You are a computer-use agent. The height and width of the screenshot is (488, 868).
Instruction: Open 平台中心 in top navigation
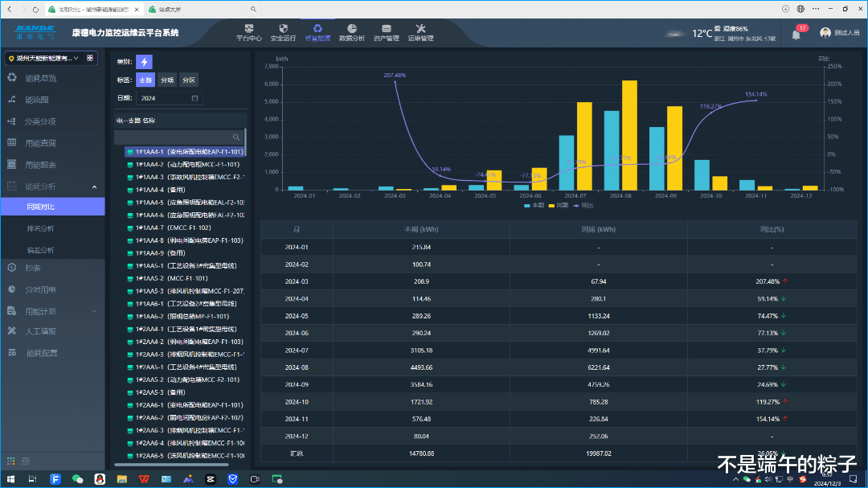point(248,32)
